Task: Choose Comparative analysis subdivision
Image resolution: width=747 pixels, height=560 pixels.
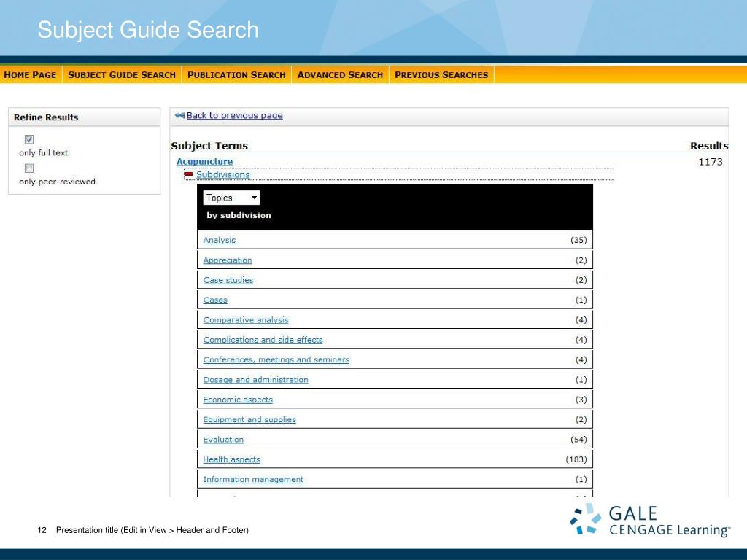Action: 245,320
